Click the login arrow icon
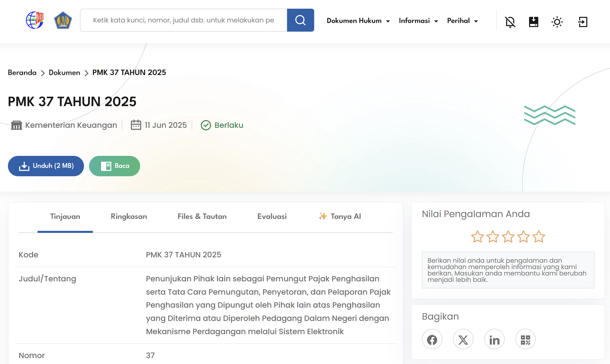Viewport: 610px width, 364px height. [583, 22]
